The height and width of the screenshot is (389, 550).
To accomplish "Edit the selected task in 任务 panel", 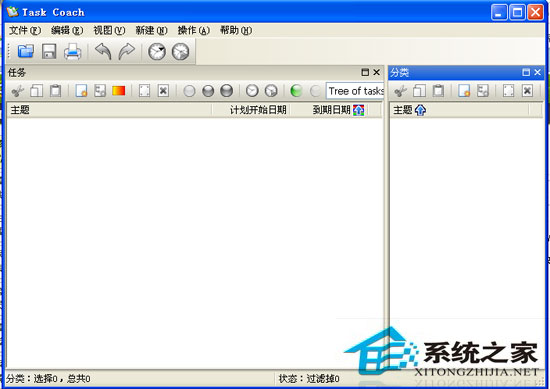I will pyautogui.click(x=145, y=91).
